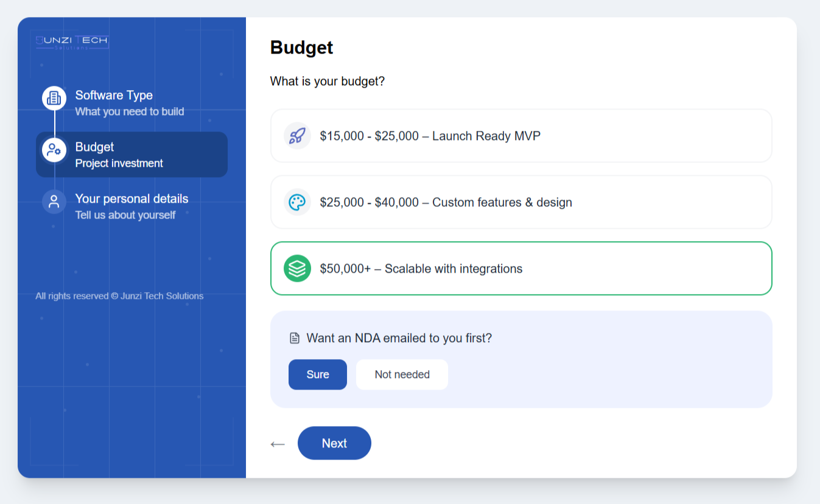Click the NDA document icon
This screenshot has width=820, height=504.
tap(295, 338)
